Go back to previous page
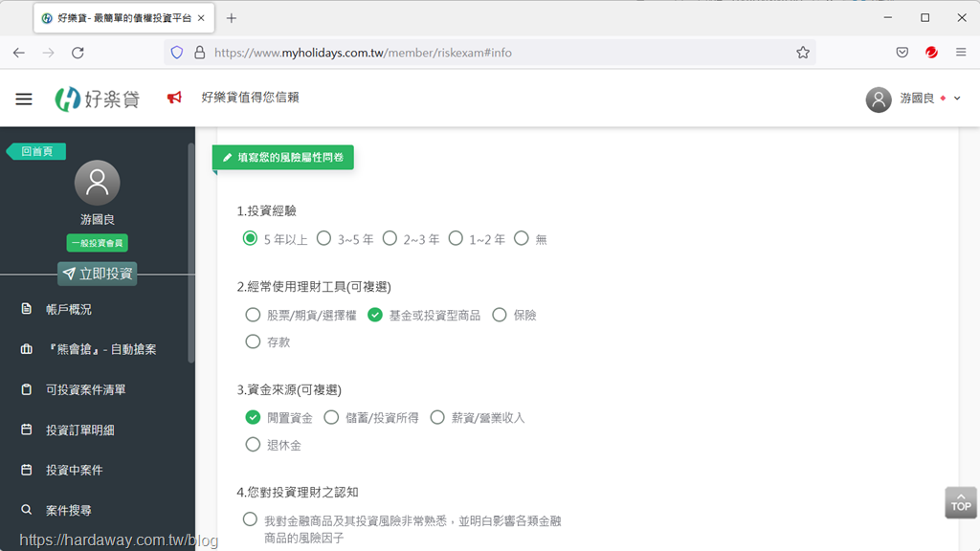The height and width of the screenshot is (551, 980). pos(19,53)
